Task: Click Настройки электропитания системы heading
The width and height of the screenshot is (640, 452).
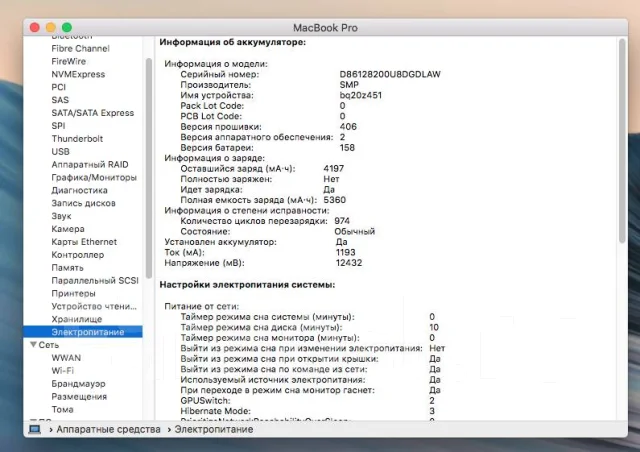Action: click(x=247, y=285)
